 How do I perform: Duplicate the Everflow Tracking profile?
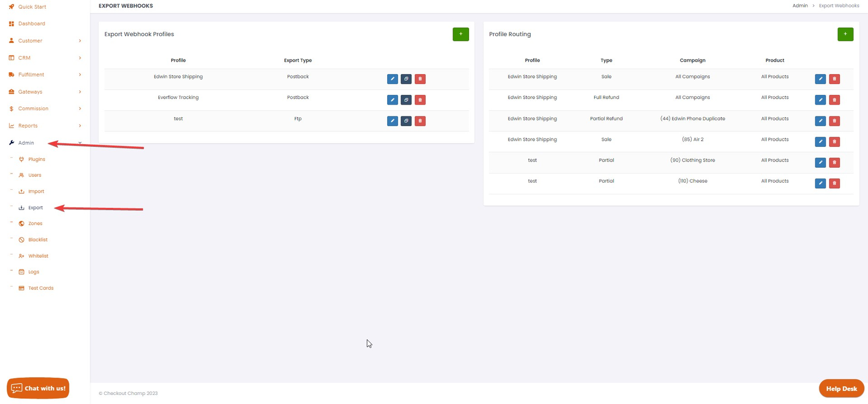pyautogui.click(x=406, y=99)
